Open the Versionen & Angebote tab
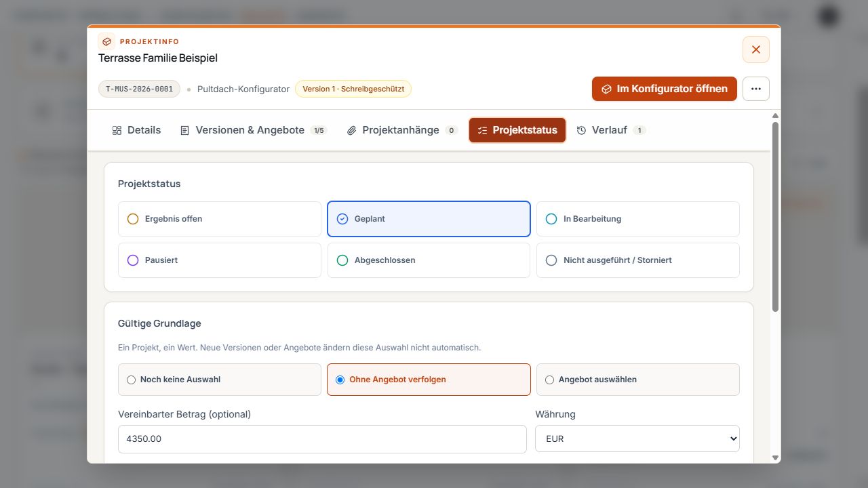Viewport: 868px width, 488px height. [254, 130]
